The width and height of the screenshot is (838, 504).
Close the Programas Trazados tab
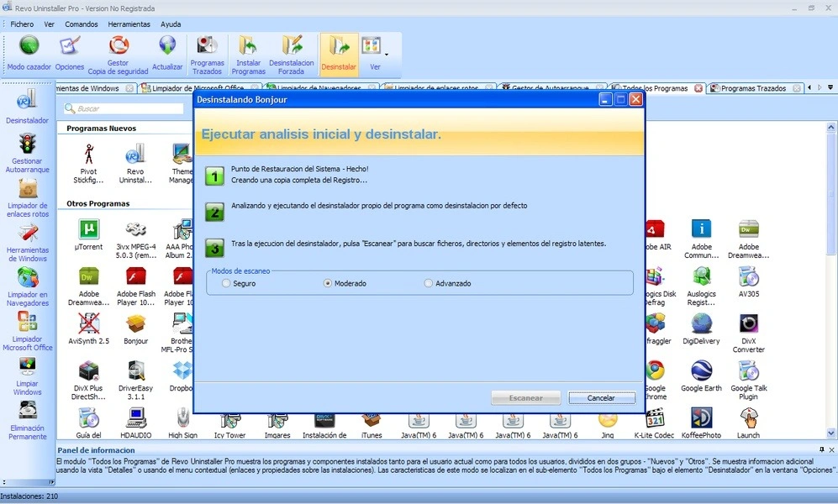pos(797,88)
